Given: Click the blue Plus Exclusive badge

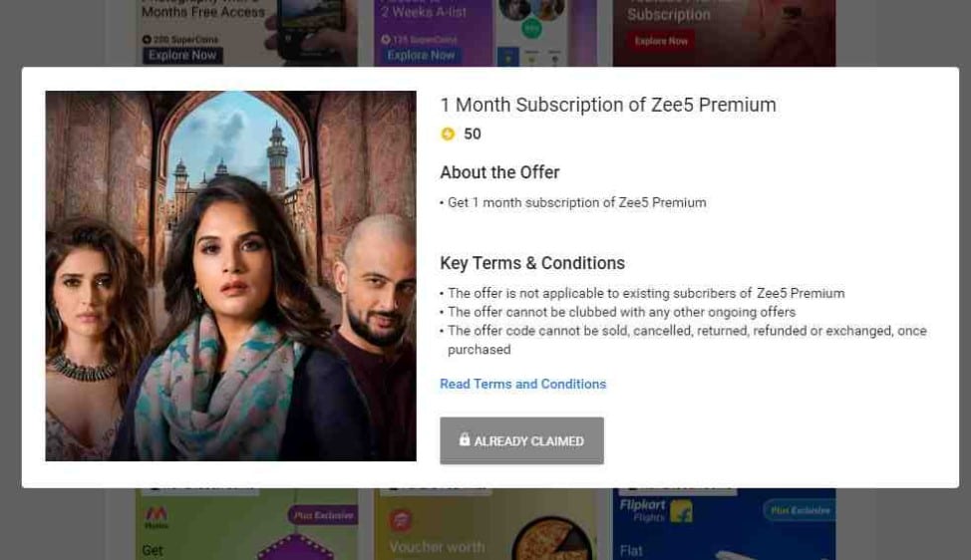Looking at the screenshot, I should tap(800, 510).
